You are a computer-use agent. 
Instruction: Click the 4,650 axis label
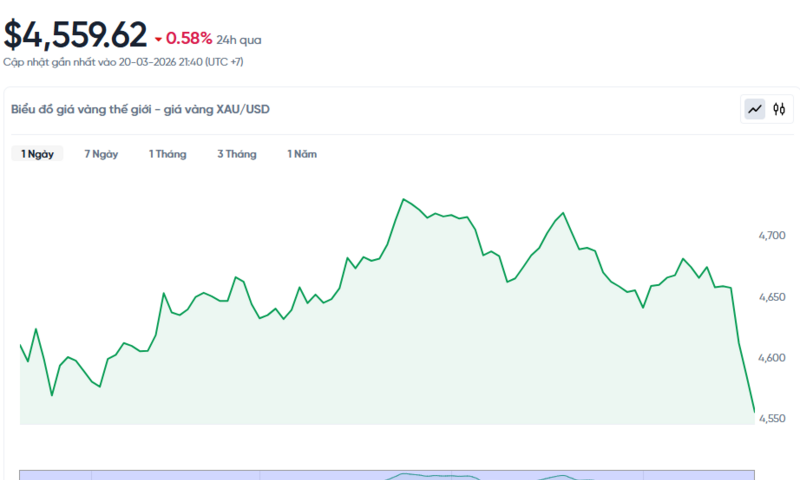click(772, 297)
